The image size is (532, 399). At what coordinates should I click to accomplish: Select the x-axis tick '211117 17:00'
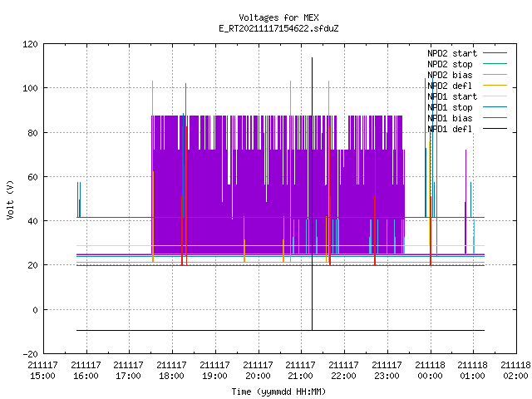tap(129, 370)
